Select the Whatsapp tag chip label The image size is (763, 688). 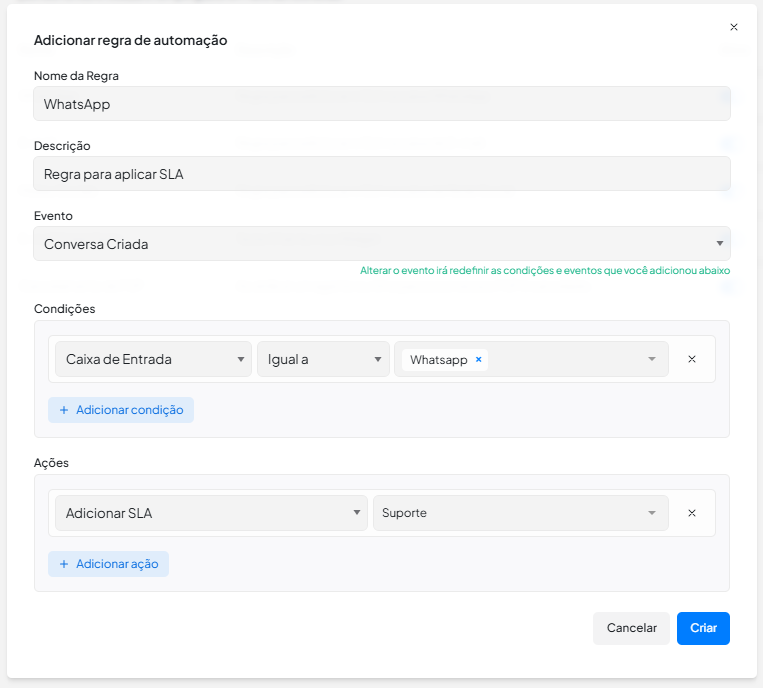pyautogui.click(x=438, y=360)
